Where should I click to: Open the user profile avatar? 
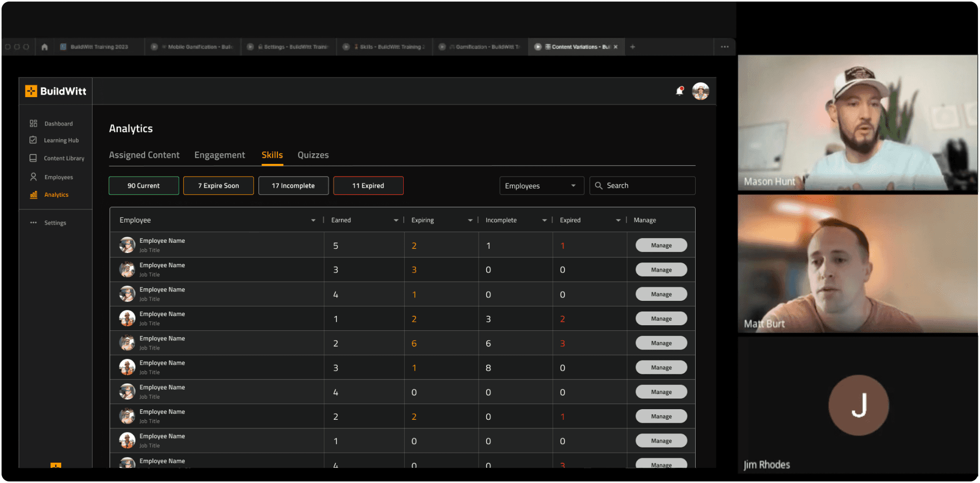701,91
